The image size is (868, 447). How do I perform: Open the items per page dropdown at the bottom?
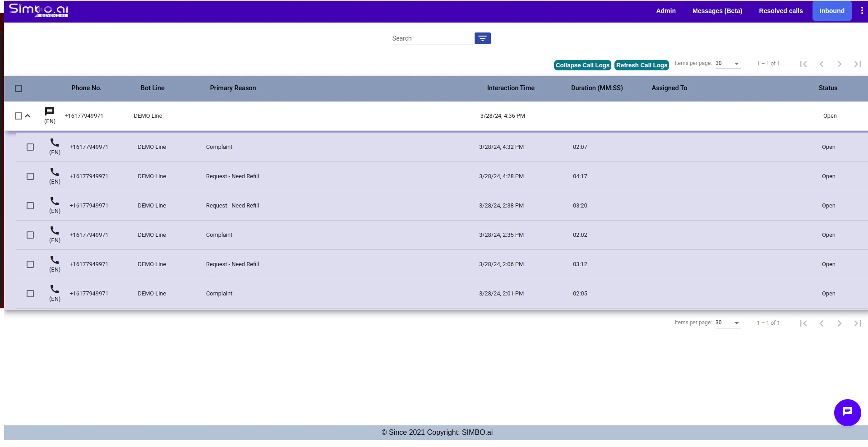click(x=728, y=323)
